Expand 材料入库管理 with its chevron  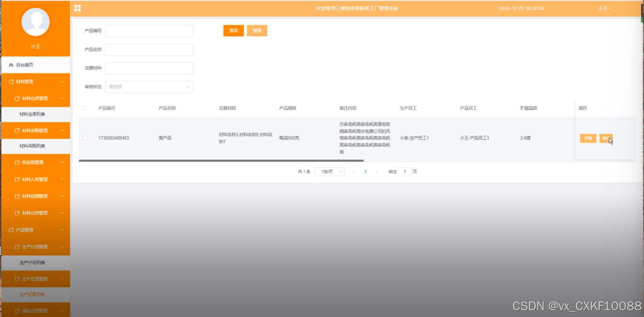[62, 179]
